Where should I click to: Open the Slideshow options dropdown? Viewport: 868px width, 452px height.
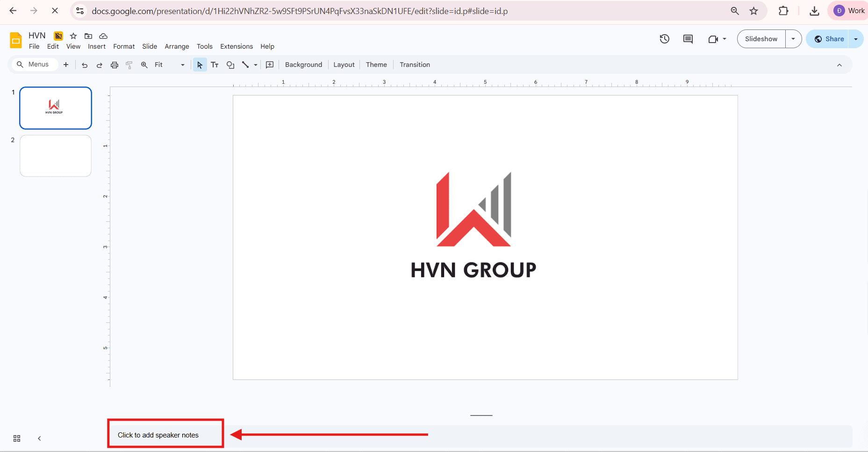[793, 39]
